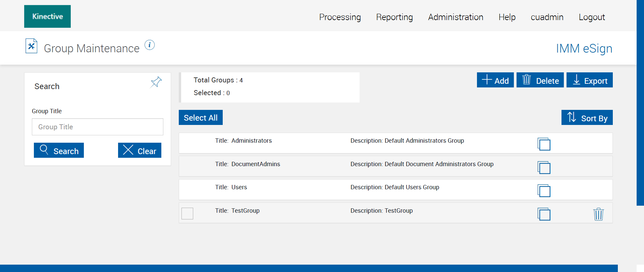The width and height of the screenshot is (644, 272).
Task: Click the Logout link
Action: point(592,17)
